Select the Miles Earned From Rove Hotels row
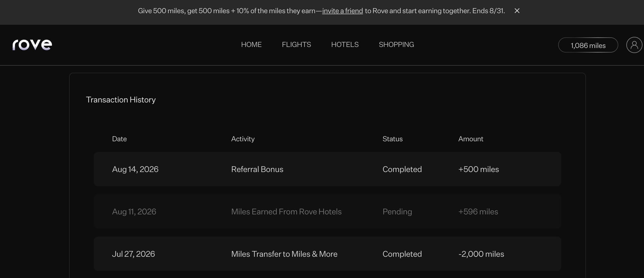The height and width of the screenshot is (278, 644). [327, 211]
